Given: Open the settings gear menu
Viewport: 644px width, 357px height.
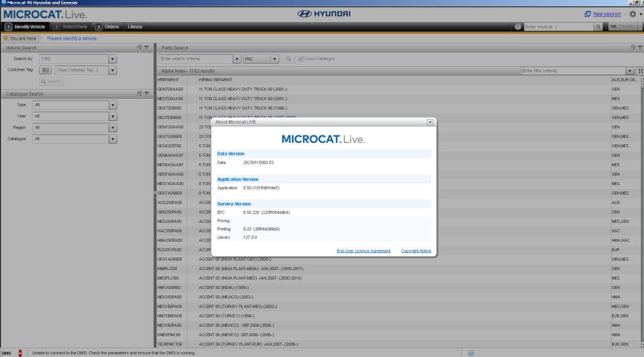Looking at the screenshot, I should point(633,14).
